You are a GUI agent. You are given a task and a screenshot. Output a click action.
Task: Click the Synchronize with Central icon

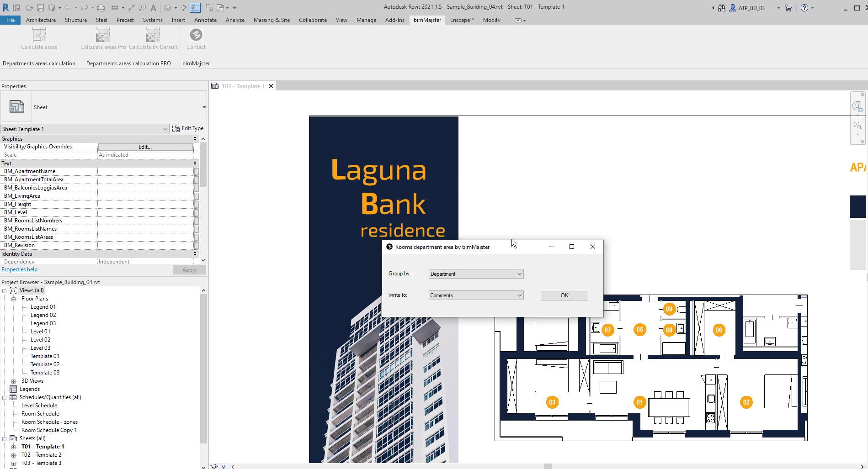pyautogui.click(x=51, y=8)
